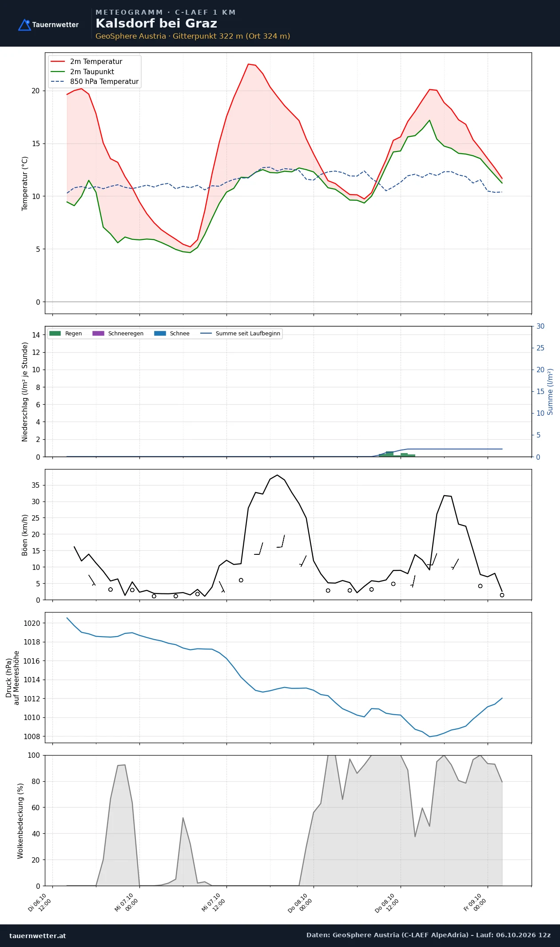Click the "Niederschlag (l/m² je Stunde)" axis label

tap(25, 392)
